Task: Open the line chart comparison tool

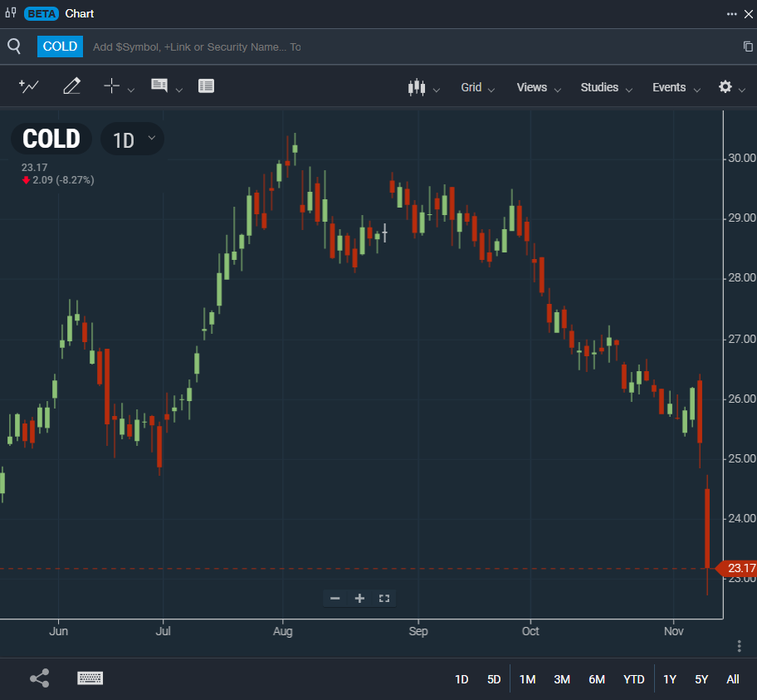Action: pos(29,86)
